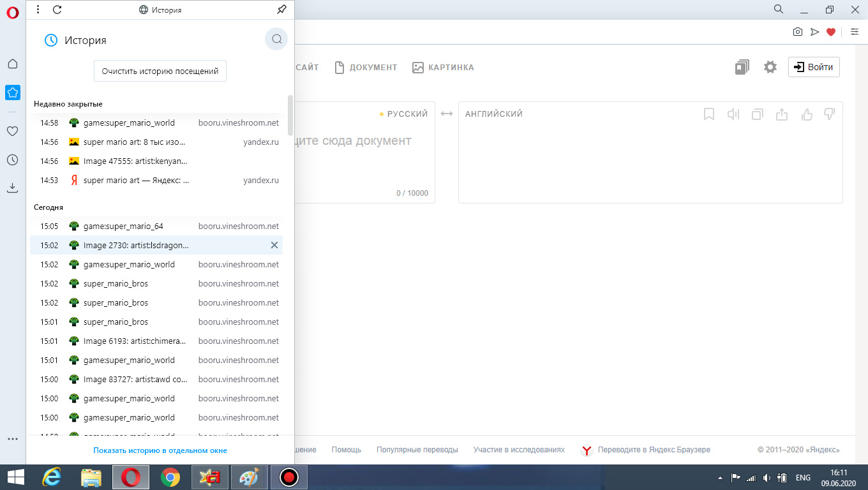Open the Opera main menu logo
The width and height of the screenshot is (868, 490).
tap(13, 13)
